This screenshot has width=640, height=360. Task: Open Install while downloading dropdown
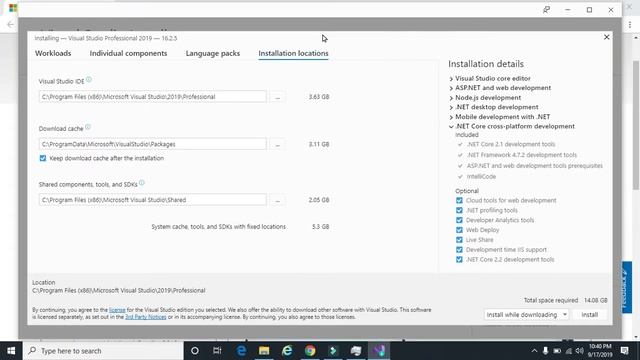coord(526,315)
